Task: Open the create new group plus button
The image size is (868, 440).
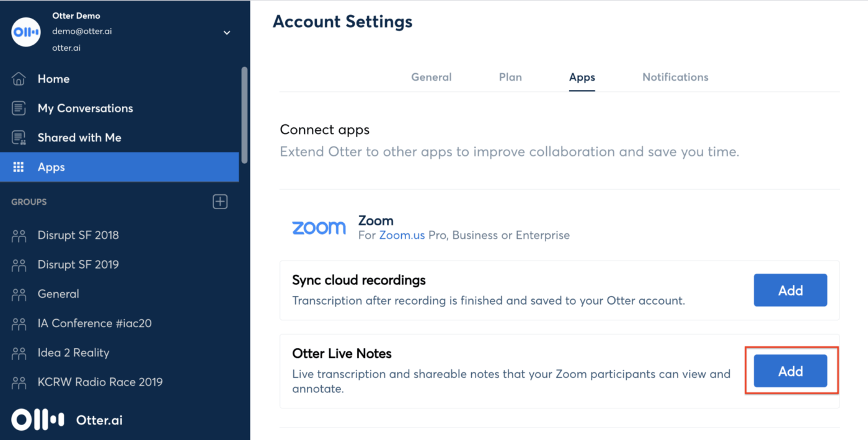Action: (x=220, y=201)
